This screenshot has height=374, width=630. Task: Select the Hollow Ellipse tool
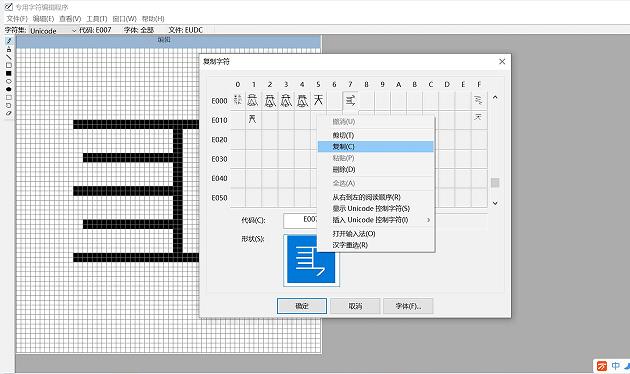click(8, 81)
